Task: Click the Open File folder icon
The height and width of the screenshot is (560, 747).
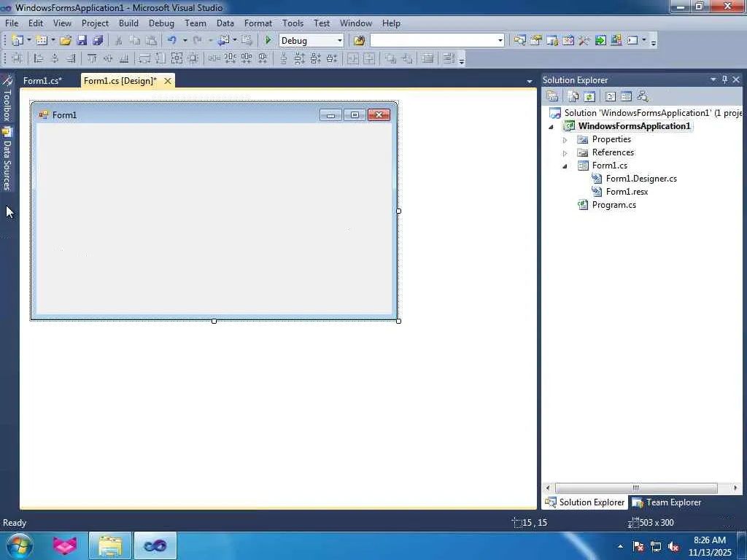Action: pos(66,41)
